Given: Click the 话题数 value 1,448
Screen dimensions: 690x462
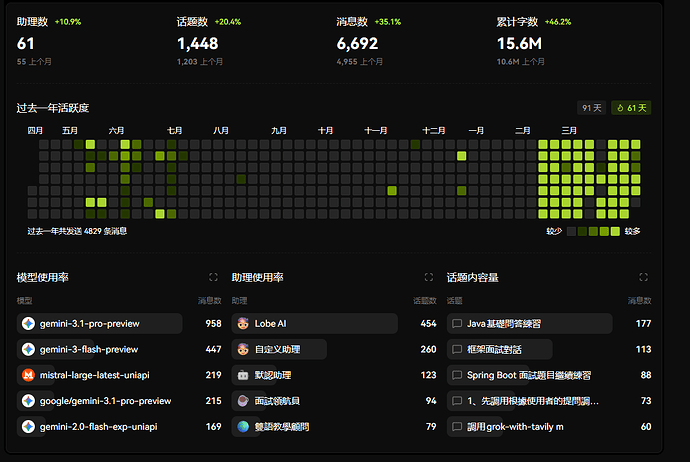Looking at the screenshot, I should pos(198,44).
